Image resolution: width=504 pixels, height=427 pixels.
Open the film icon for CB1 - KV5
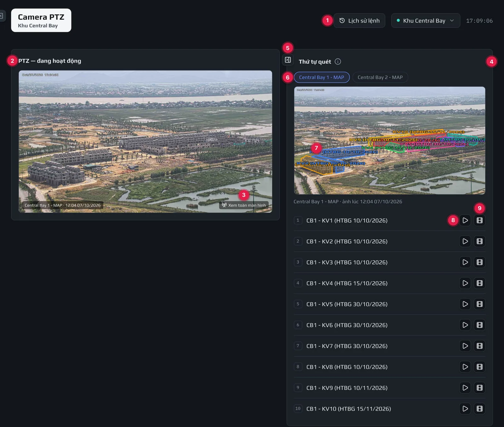tap(479, 304)
